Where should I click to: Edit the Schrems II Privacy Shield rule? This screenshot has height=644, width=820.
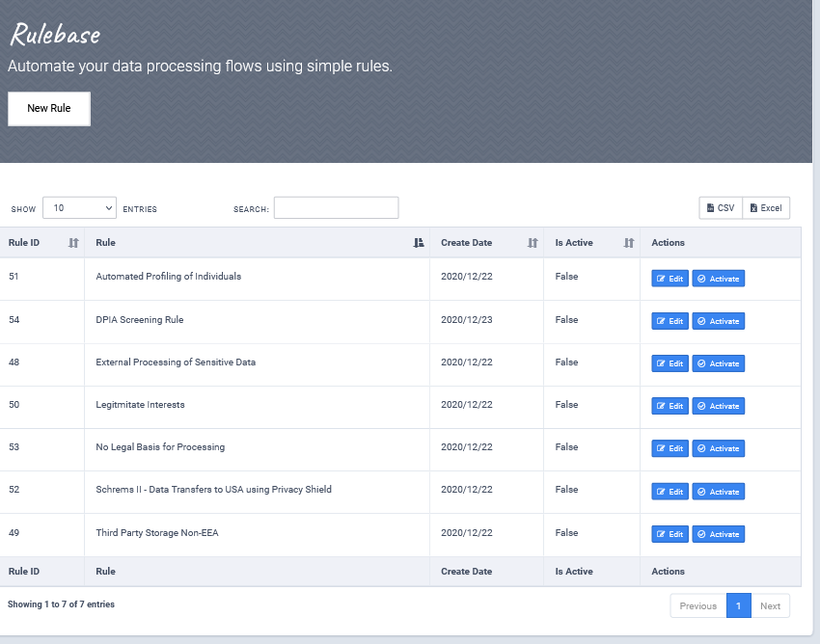pos(670,492)
